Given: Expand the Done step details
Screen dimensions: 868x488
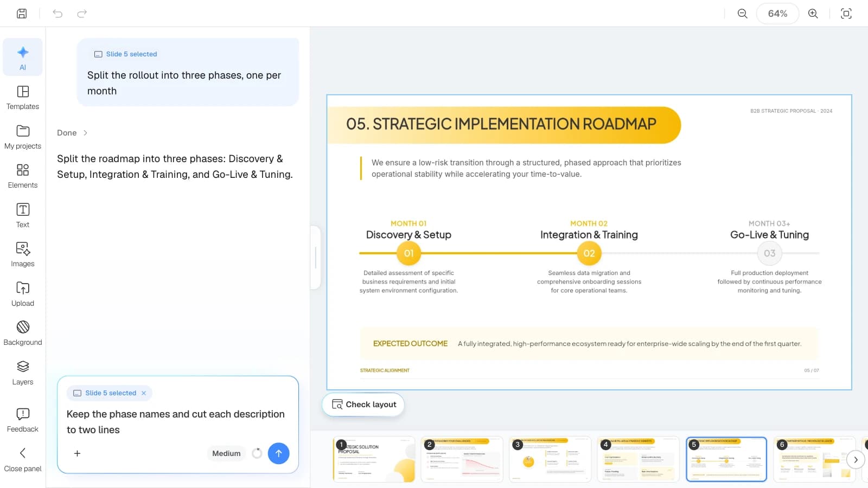Looking at the screenshot, I should coord(72,133).
